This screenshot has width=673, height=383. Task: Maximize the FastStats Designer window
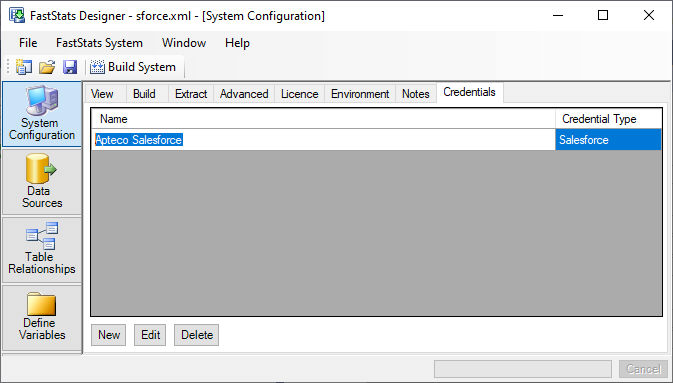click(x=603, y=15)
